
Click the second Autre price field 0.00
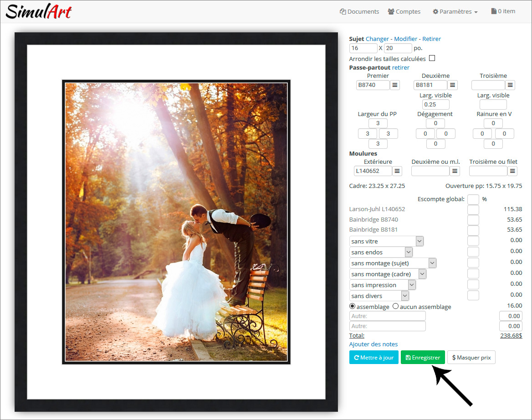[x=511, y=326]
